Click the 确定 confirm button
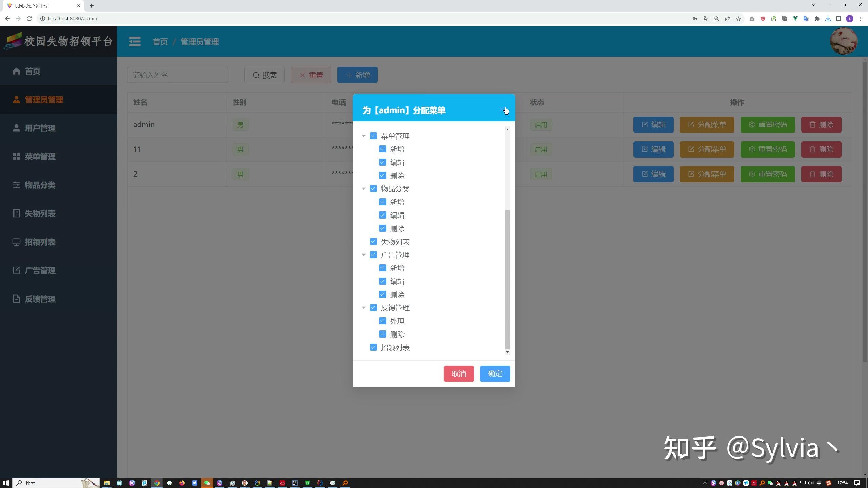The image size is (868, 488). click(x=495, y=373)
